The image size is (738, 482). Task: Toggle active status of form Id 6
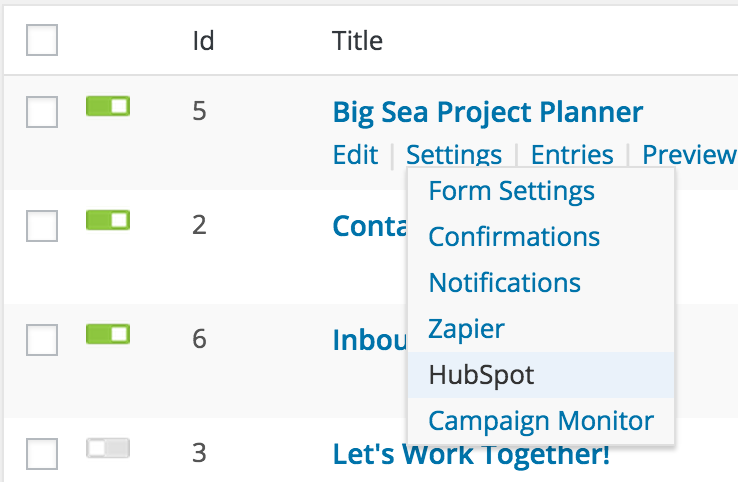click(108, 333)
